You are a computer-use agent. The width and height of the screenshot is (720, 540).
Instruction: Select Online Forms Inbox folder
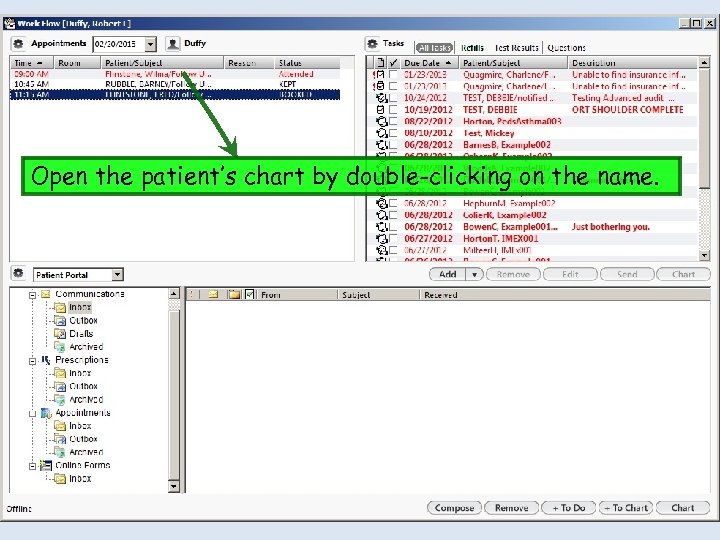[x=73, y=478]
